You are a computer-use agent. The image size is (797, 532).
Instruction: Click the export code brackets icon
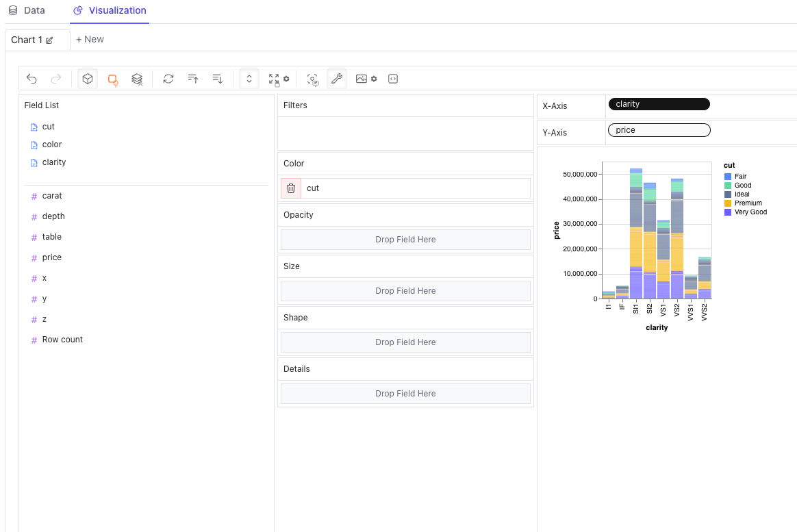[x=393, y=79]
